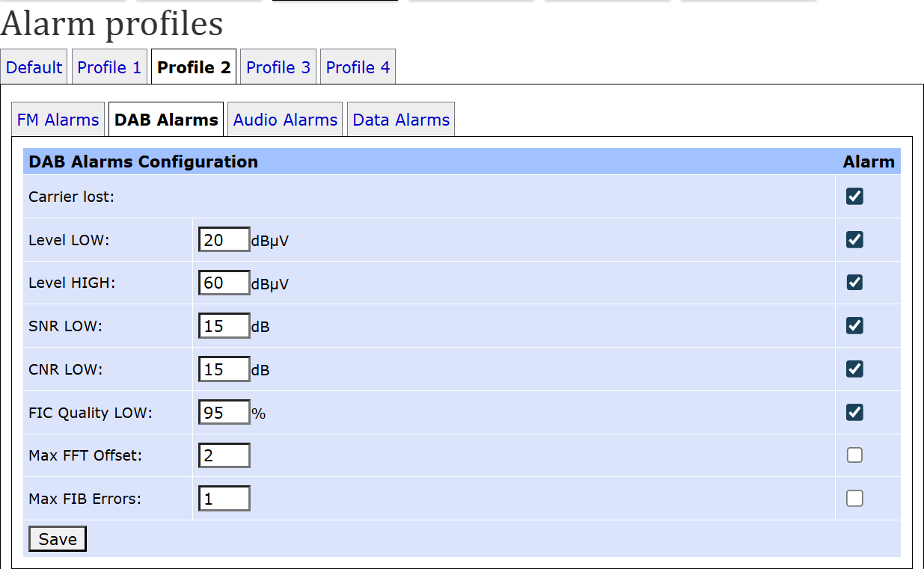The height and width of the screenshot is (569, 924).
Task: Open the Profile 4 tab
Action: point(358,67)
